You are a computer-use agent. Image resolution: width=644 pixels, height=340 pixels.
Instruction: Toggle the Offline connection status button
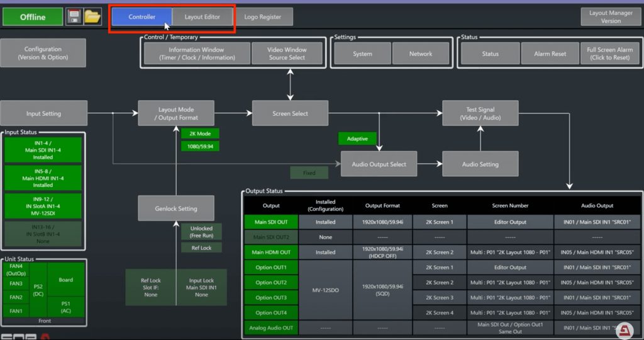[33, 17]
